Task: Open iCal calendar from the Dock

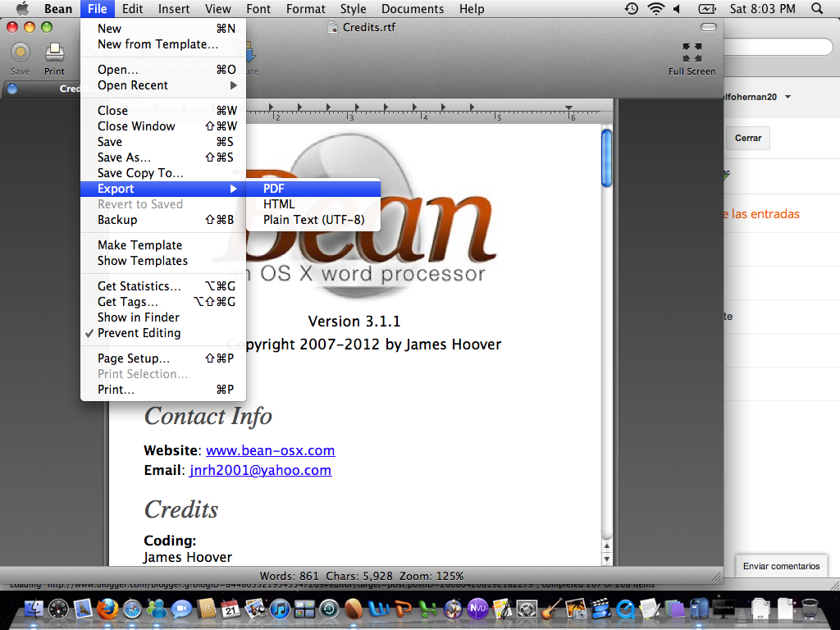Action: [x=231, y=609]
